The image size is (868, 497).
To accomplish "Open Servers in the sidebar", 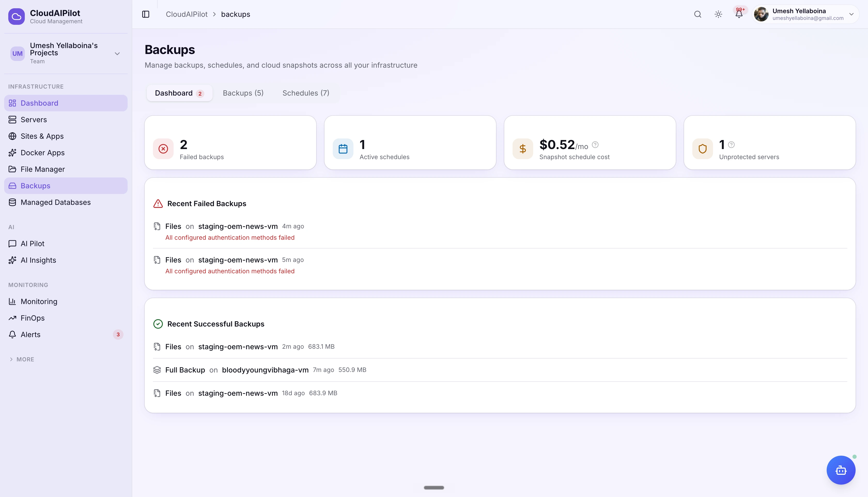I will pyautogui.click(x=66, y=119).
